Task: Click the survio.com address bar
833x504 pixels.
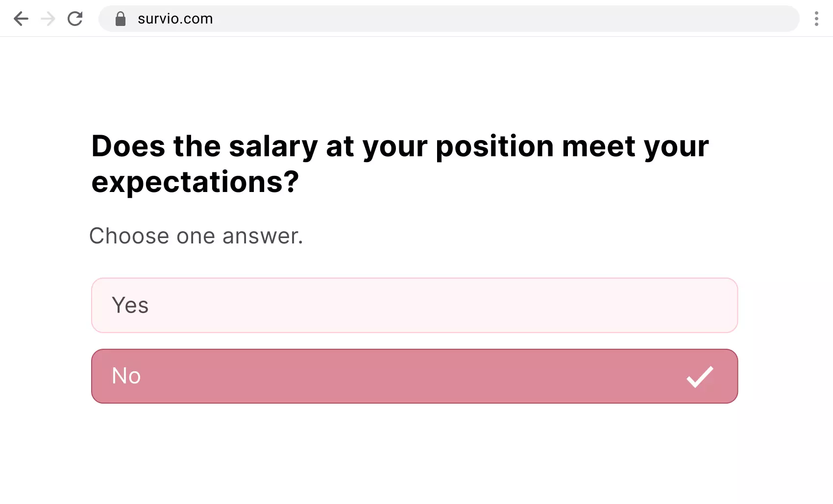Action: [392, 19]
